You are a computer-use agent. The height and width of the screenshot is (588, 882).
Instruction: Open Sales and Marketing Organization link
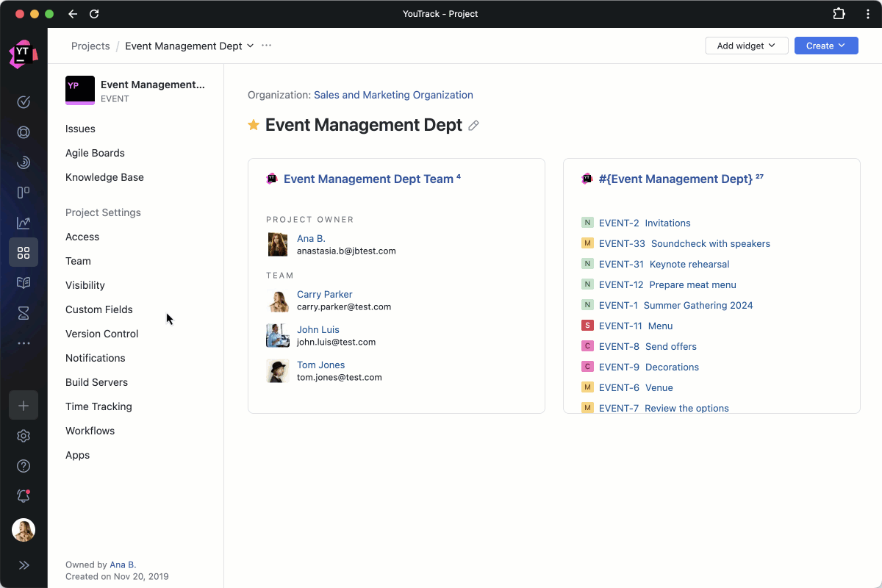click(393, 95)
